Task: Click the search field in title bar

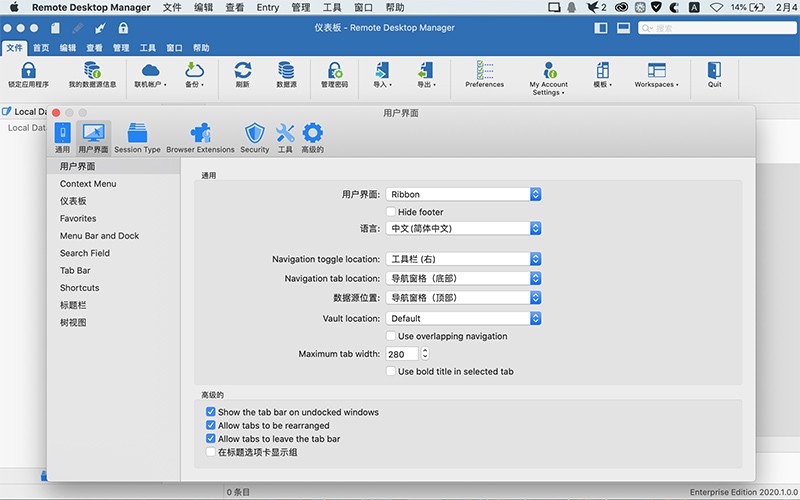Action: [x=717, y=28]
